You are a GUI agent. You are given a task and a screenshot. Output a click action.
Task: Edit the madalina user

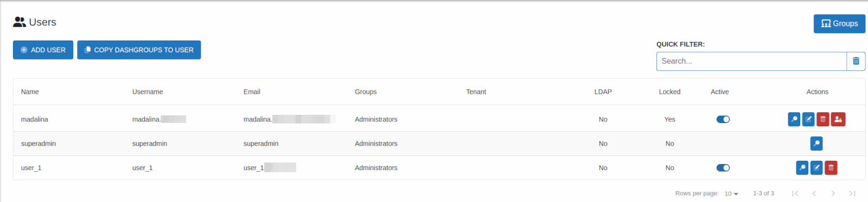[x=808, y=119]
